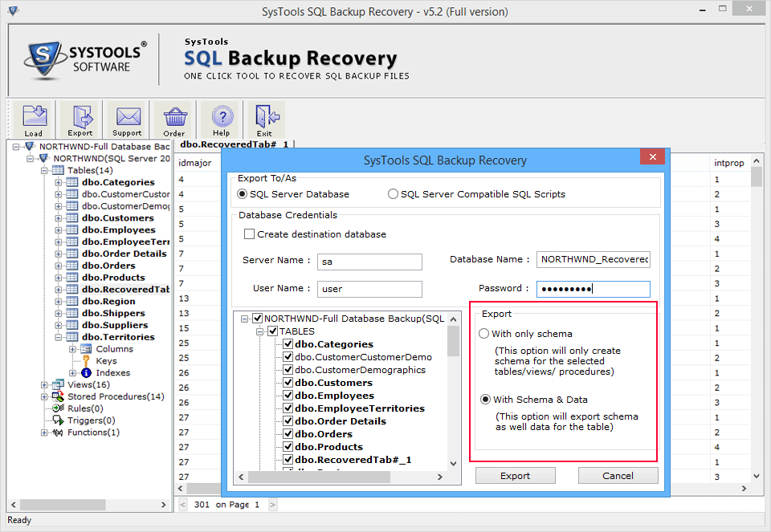Click the left tree panel horizontal scrollbar
The image size is (771, 532).
tap(63, 505)
